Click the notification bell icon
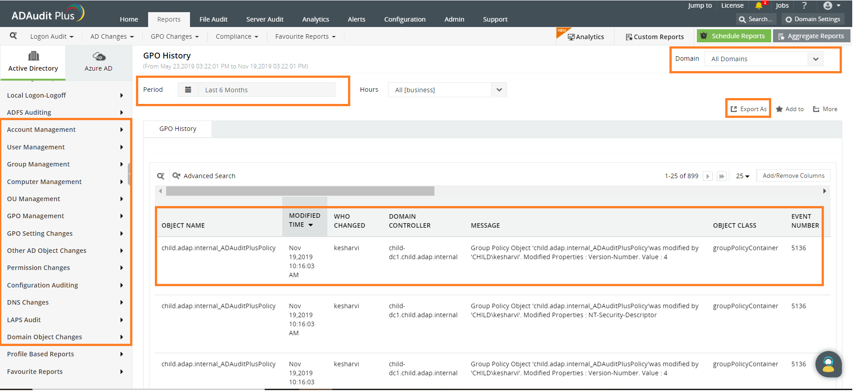This screenshot has width=868, height=391. 759,6
